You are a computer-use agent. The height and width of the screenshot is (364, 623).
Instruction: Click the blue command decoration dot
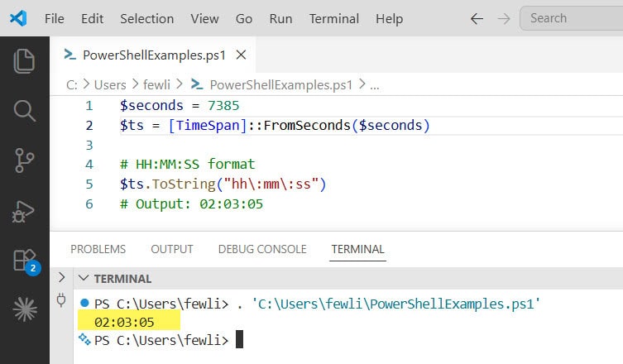tap(84, 303)
